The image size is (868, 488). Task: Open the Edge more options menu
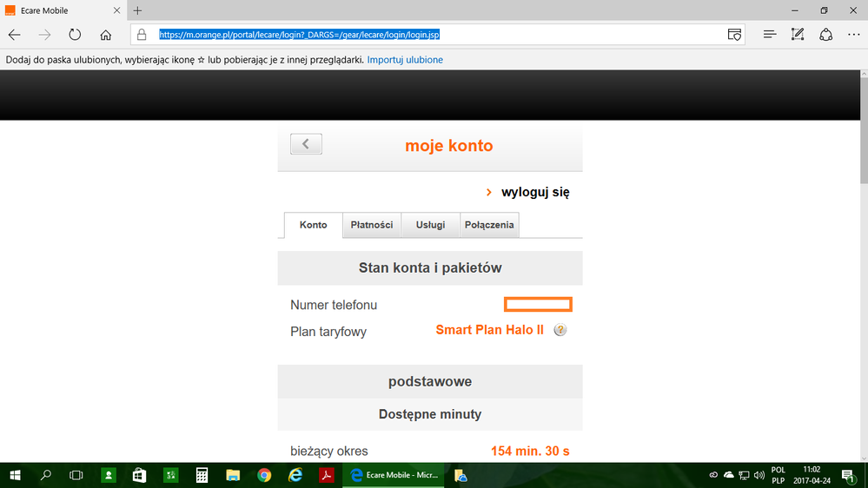pos(854,35)
